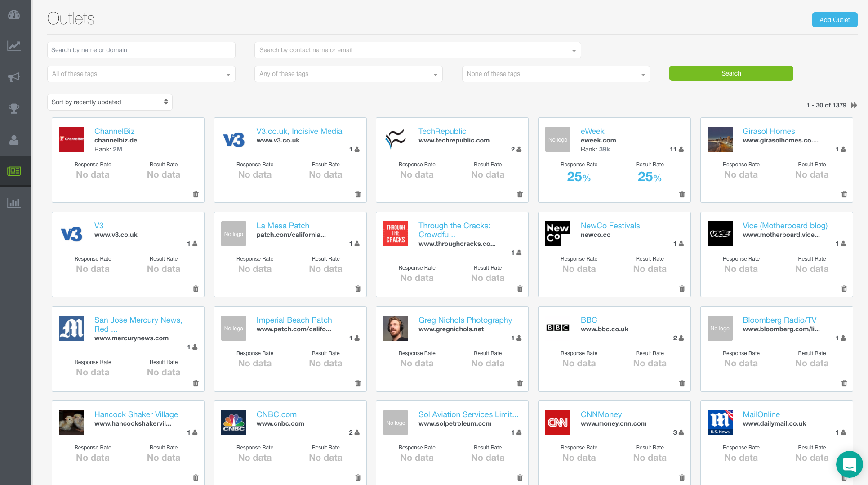
Task: Click the eweek.com domain text
Action: (598, 140)
